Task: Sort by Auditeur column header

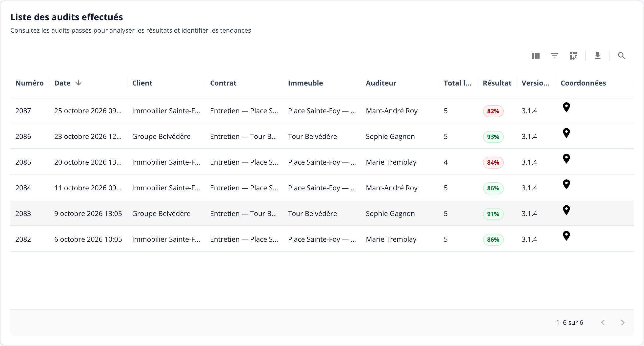Action: pyautogui.click(x=381, y=83)
